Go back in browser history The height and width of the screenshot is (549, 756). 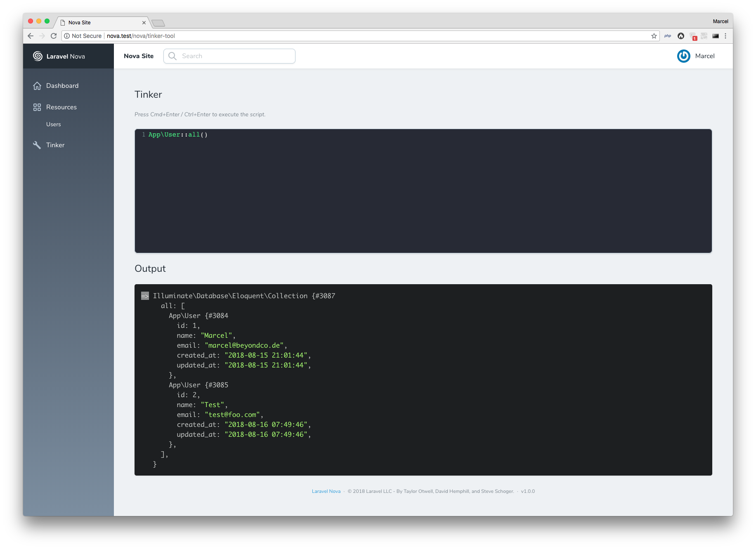(31, 36)
